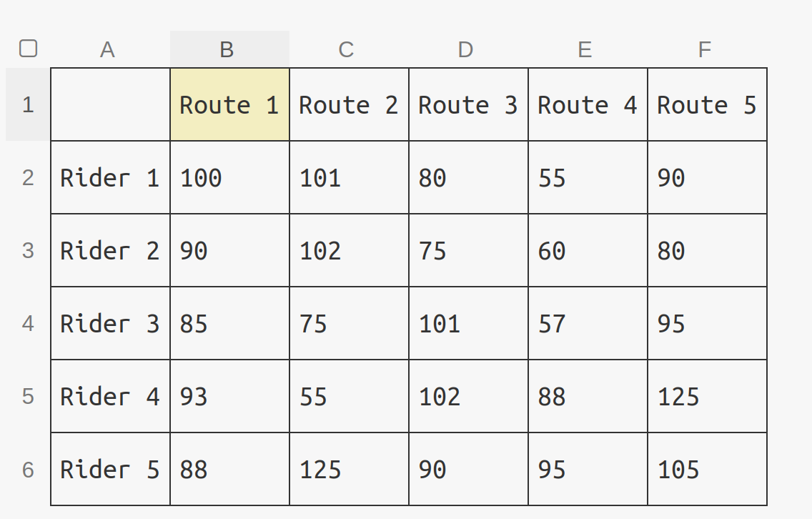
Task: Click the highlighted Route 1 cell
Action: (x=229, y=104)
